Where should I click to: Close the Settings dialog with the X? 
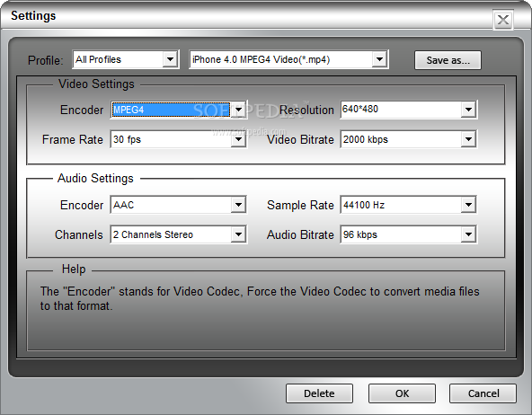503,20
